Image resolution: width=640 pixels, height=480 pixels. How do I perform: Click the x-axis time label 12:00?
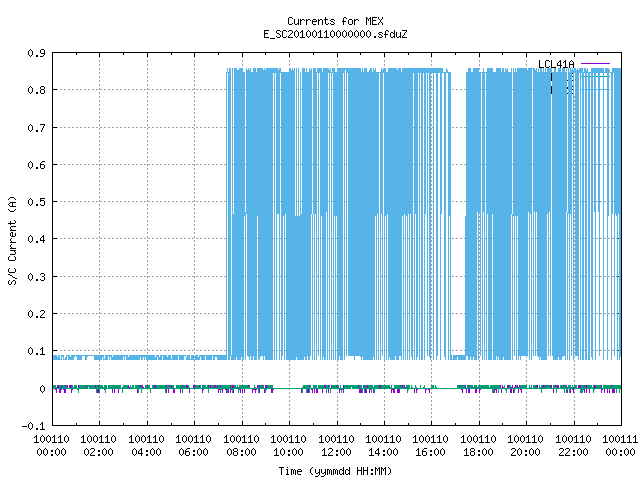(x=336, y=452)
